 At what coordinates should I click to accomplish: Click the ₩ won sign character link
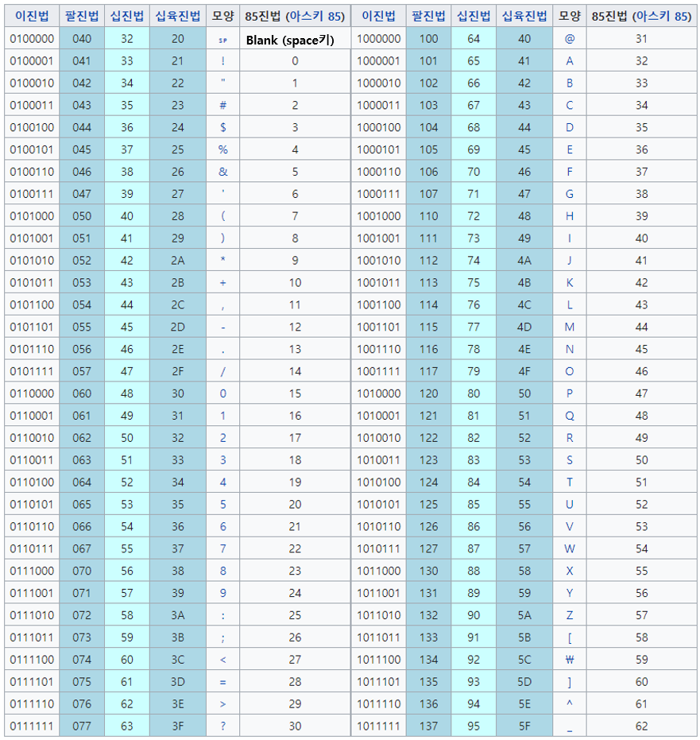pos(570,660)
